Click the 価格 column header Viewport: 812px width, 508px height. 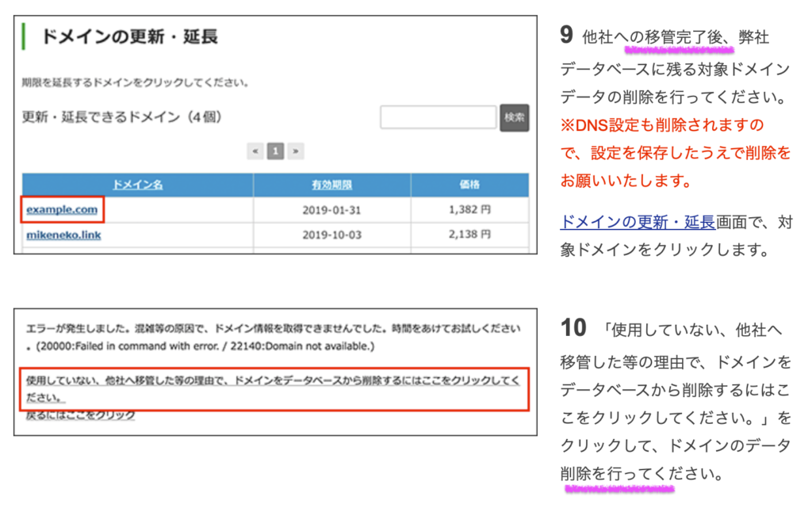click(469, 185)
